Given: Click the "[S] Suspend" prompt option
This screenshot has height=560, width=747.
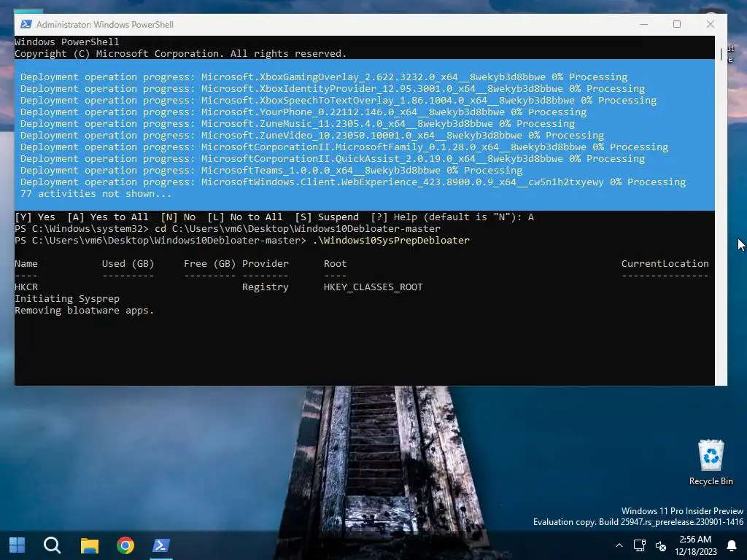Looking at the screenshot, I should point(326,217).
